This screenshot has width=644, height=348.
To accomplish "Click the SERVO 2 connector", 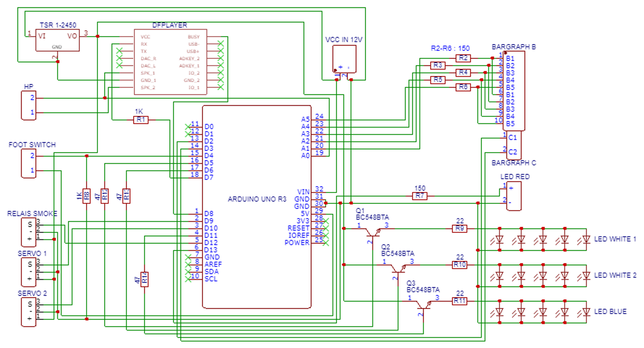I will (x=28, y=312).
